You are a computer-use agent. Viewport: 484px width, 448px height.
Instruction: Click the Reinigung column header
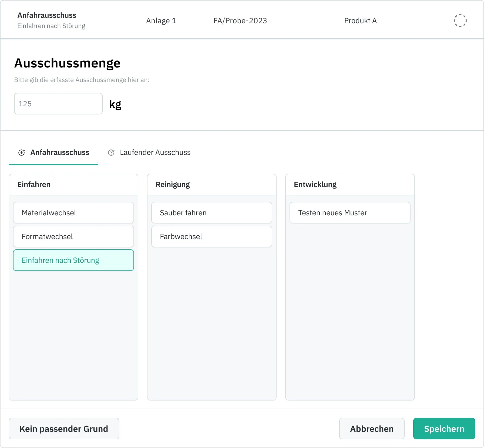(x=173, y=185)
